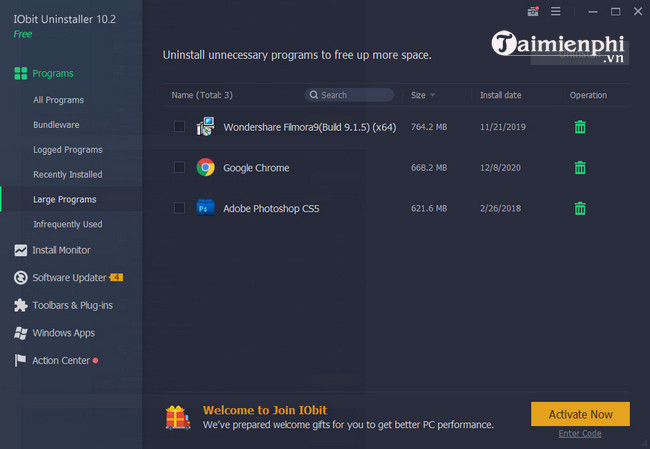Check the Adobe Photoshop CS5 checkbox
The image size is (650, 449).
point(179,208)
